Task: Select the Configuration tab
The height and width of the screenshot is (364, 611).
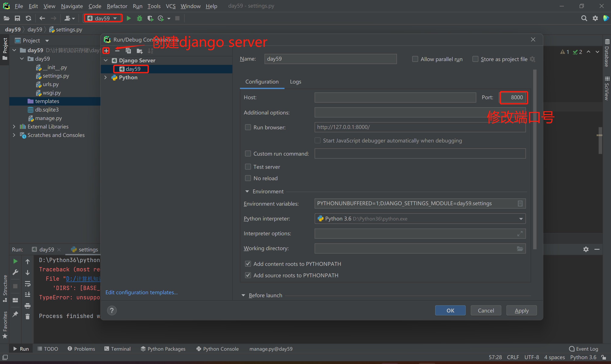Action: coord(262,82)
